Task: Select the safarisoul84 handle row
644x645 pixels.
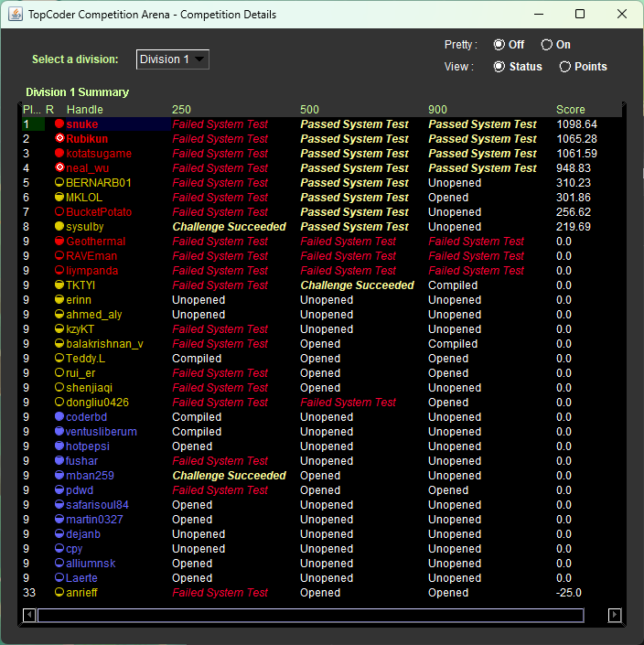Action: [x=97, y=505]
